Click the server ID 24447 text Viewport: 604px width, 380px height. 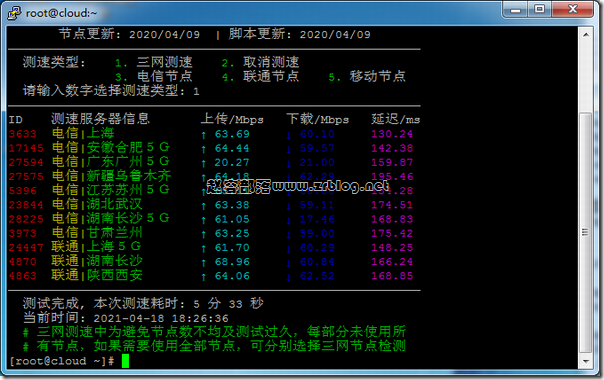(x=26, y=248)
